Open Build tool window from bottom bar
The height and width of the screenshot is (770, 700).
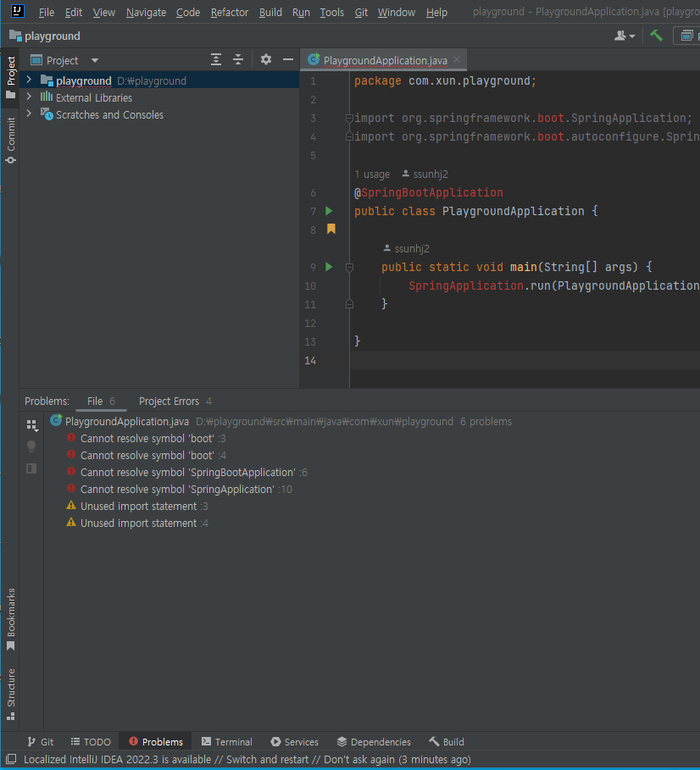point(447,741)
